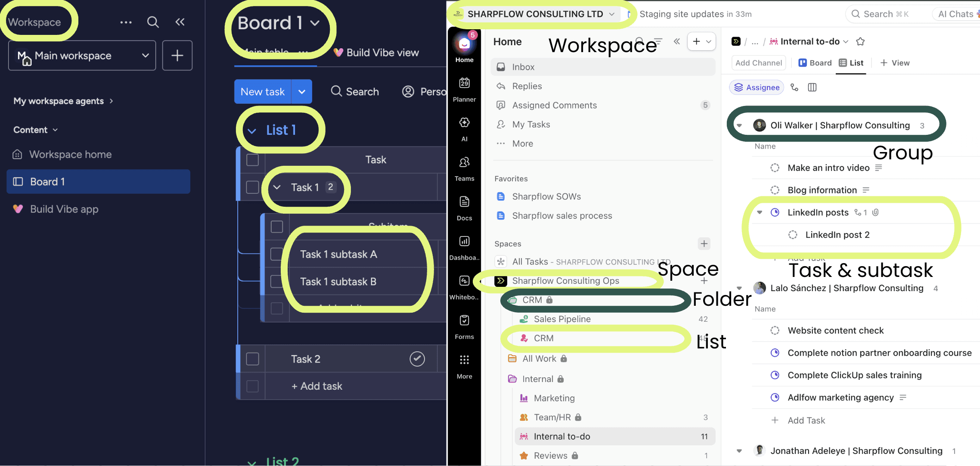
Task: Click the status circle for Make an intro video
Action: coord(775,168)
